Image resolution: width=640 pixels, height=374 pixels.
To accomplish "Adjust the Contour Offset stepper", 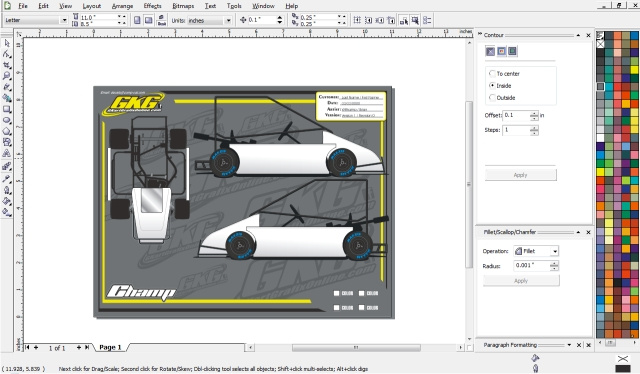I will 534,116.
